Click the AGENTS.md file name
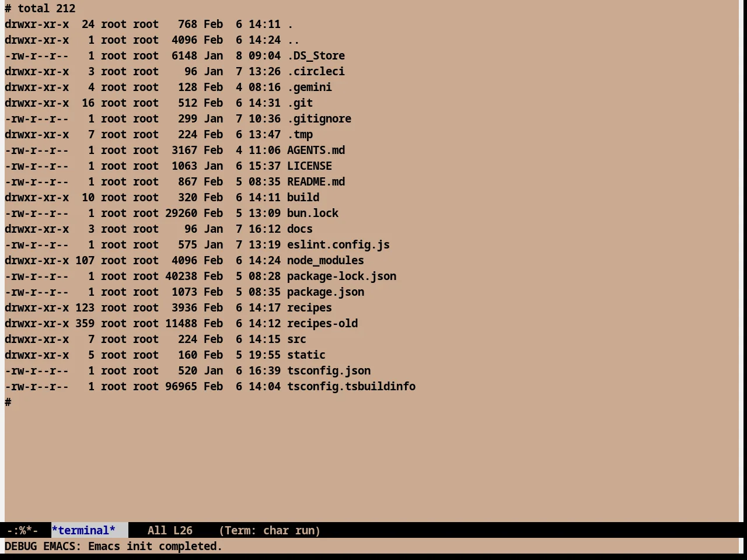Image resolution: width=747 pixels, height=560 pixels. 316,150
